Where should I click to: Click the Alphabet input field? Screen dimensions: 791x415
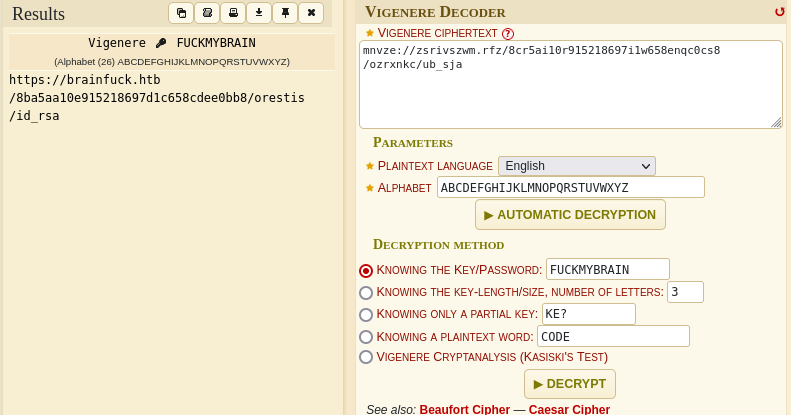point(570,188)
